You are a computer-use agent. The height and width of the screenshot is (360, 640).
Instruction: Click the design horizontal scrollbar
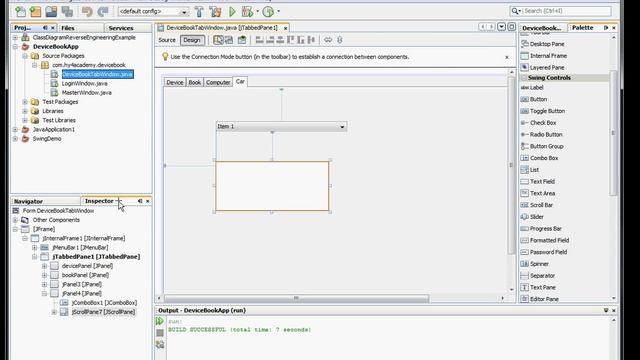[x=296, y=298]
